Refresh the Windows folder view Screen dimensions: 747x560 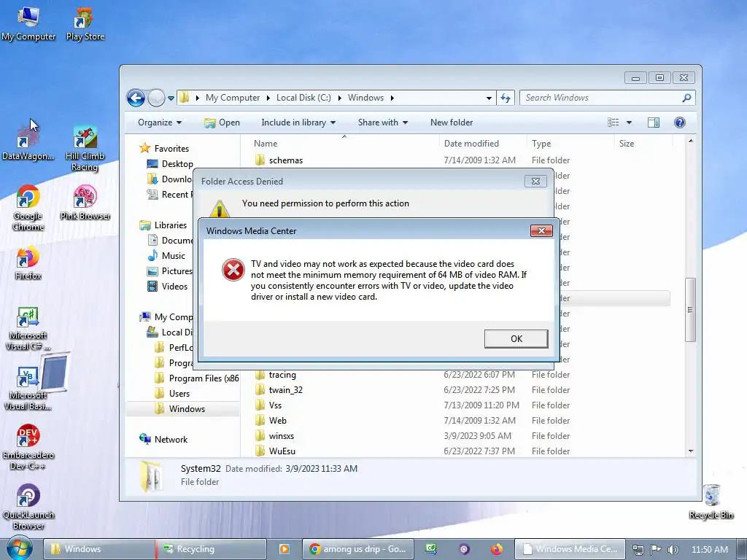506,98
